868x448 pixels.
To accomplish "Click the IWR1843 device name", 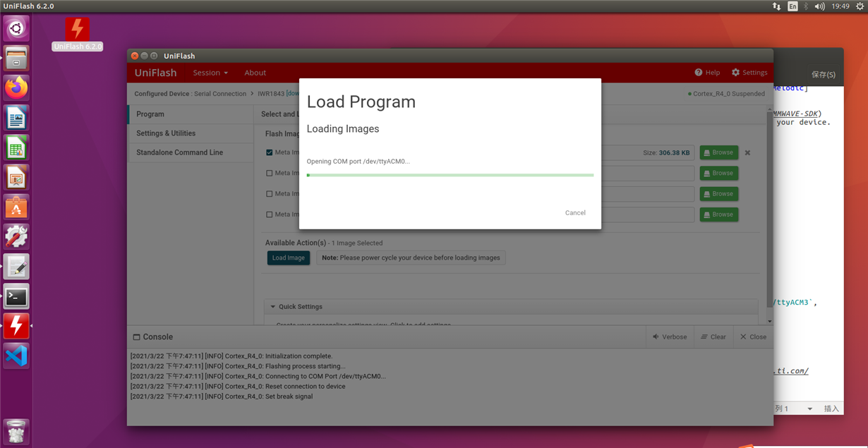I will click(271, 94).
